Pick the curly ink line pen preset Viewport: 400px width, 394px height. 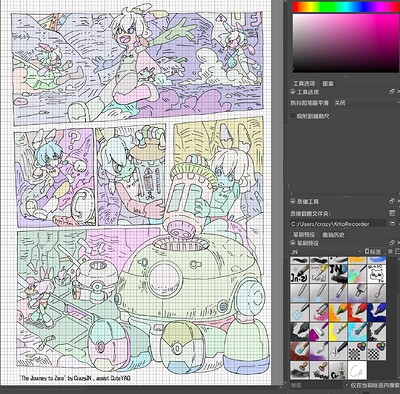(x=377, y=293)
